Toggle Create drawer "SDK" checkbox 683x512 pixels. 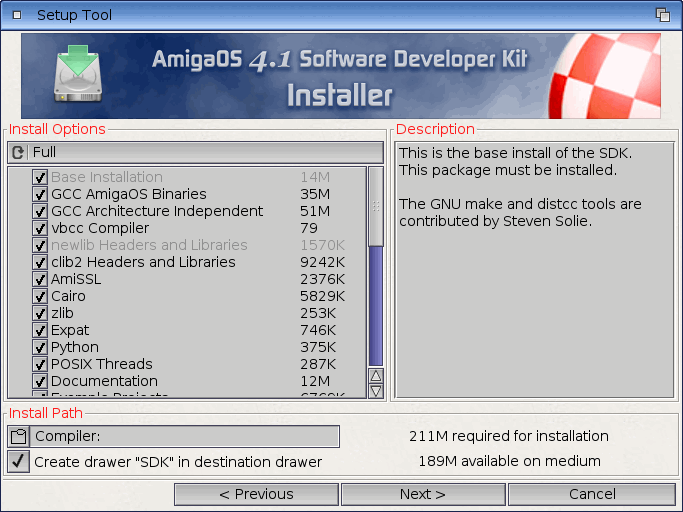(x=18, y=461)
